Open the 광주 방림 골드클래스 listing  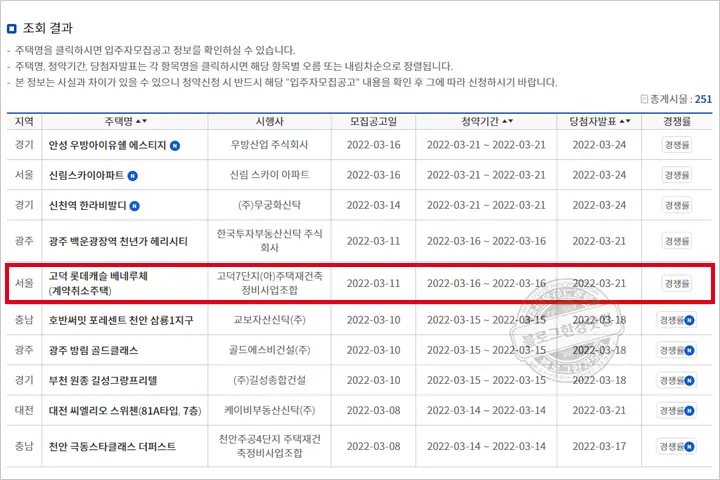coord(93,350)
